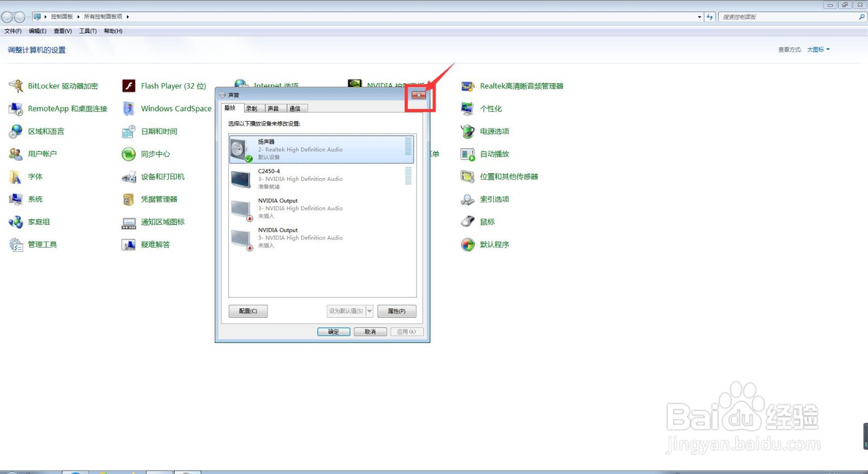Open the 字体 fonts icon
The image size is (868, 474).
tap(16, 176)
